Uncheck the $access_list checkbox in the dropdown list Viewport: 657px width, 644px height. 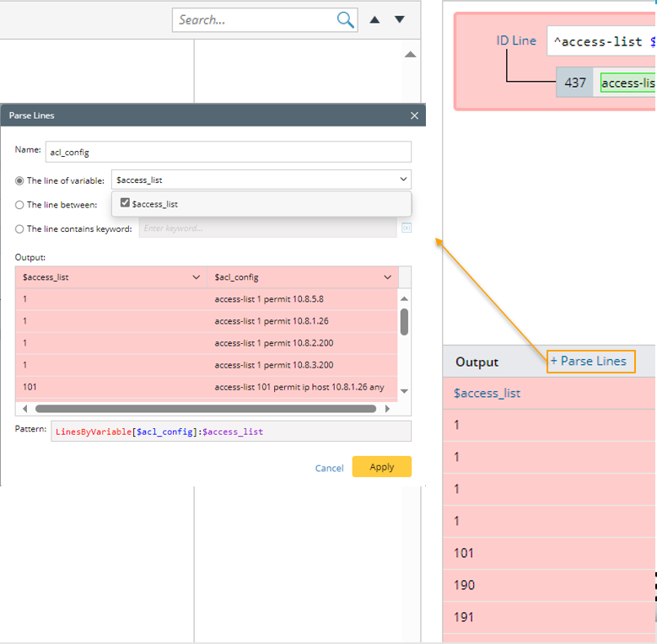126,203
